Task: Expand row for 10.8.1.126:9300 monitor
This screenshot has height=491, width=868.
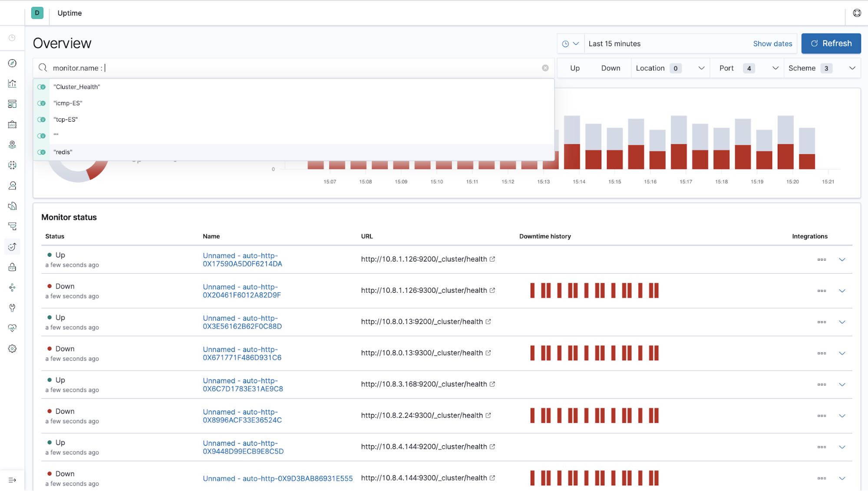Action: 842,291
